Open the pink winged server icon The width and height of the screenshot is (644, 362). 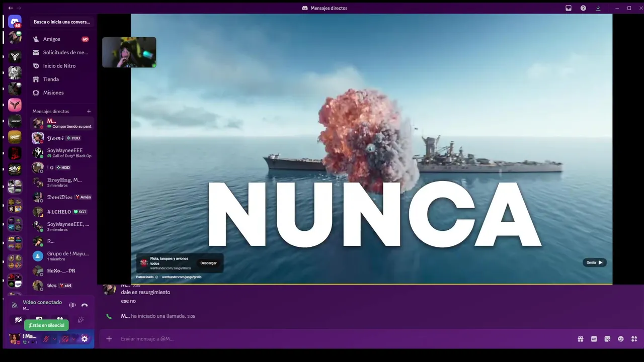[15, 105]
